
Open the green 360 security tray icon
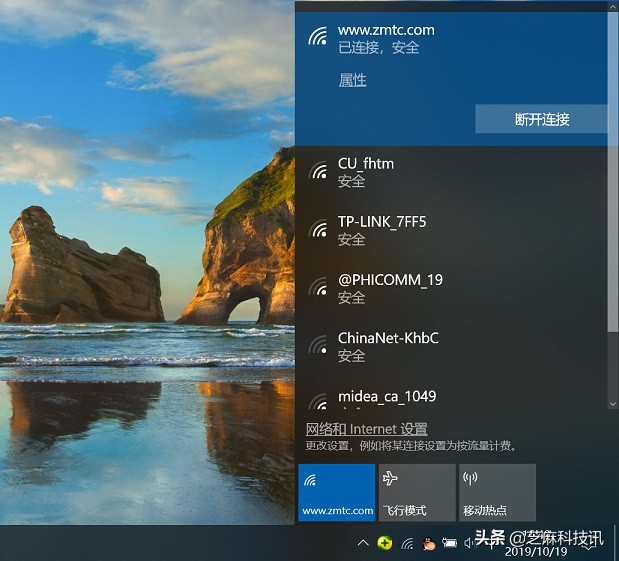[x=385, y=544]
